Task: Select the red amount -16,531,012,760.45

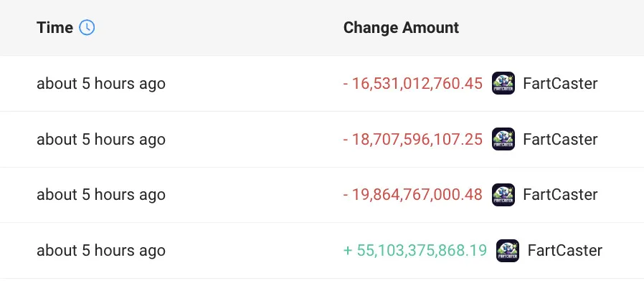Action: point(413,84)
